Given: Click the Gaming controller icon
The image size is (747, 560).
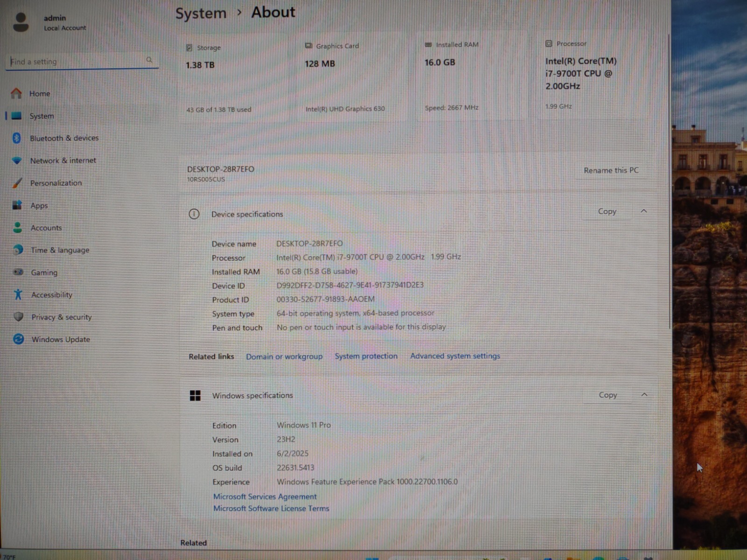Looking at the screenshot, I should (18, 272).
